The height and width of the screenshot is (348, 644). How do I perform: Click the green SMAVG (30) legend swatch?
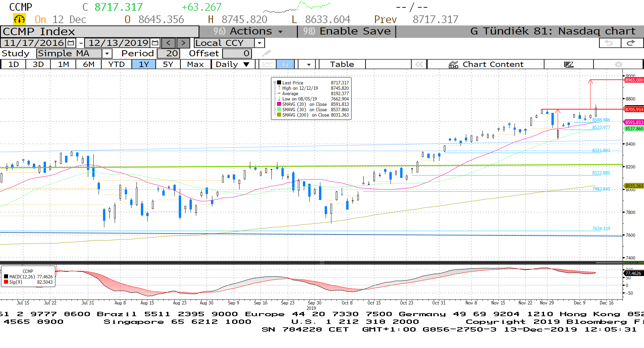click(279, 110)
